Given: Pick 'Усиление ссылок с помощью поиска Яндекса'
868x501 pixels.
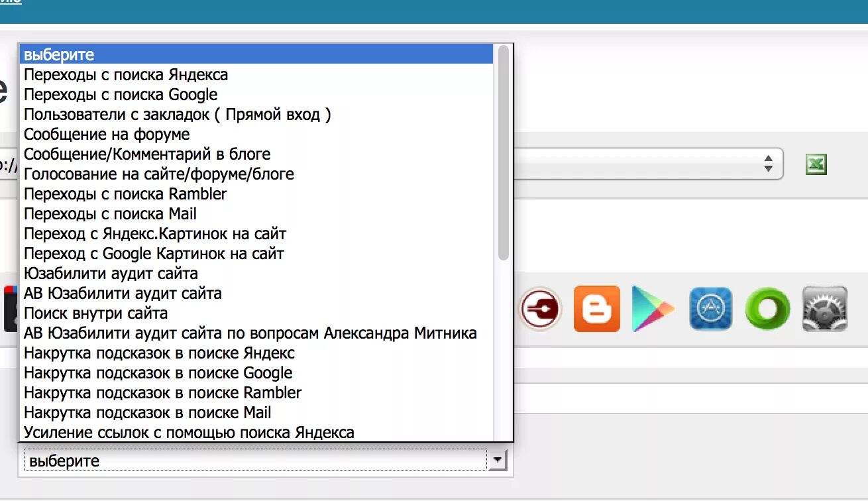Looking at the screenshot, I should (256, 432).
